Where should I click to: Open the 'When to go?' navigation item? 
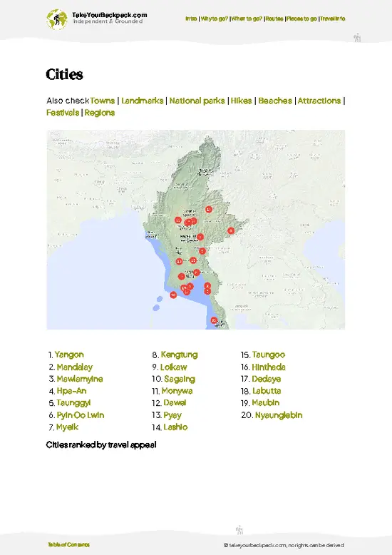click(x=247, y=19)
